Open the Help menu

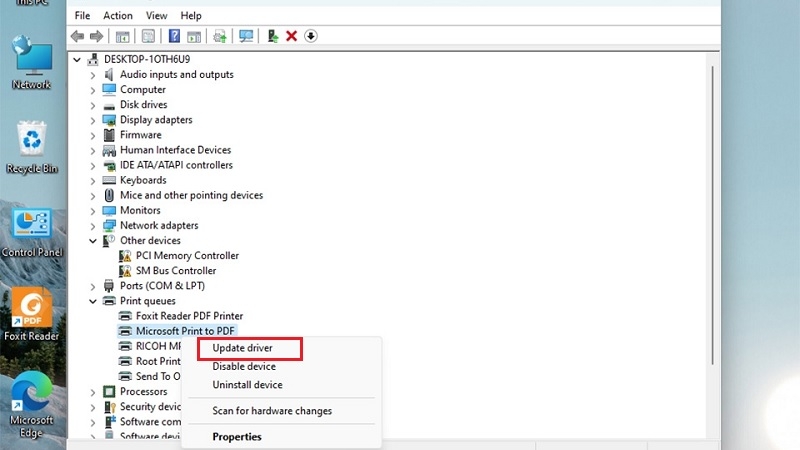[191, 16]
